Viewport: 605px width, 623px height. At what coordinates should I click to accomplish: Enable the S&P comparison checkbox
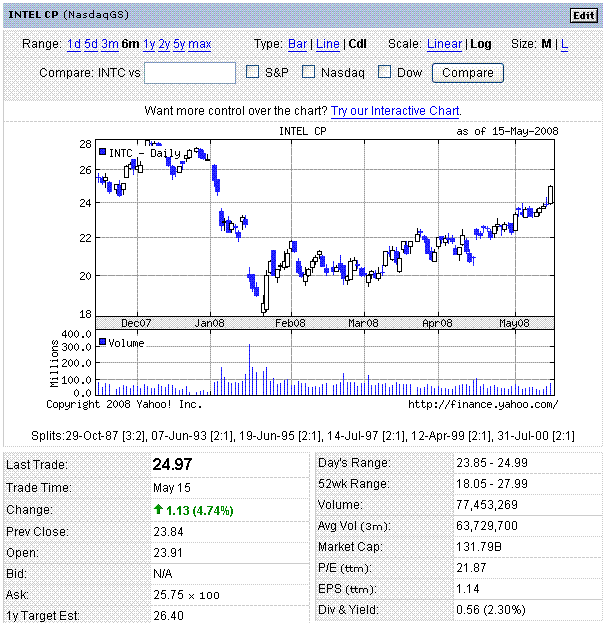pyautogui.click(x=254, y=72)
